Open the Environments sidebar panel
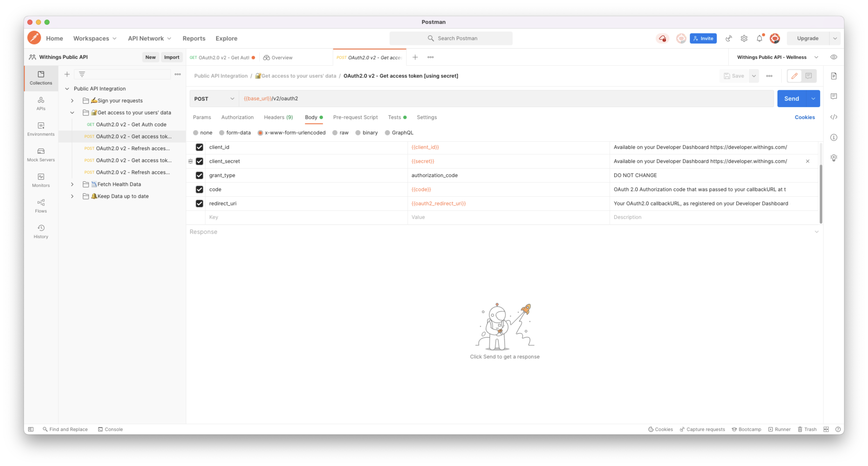This screenshot has width=868, height=466. tap(40, 129)
